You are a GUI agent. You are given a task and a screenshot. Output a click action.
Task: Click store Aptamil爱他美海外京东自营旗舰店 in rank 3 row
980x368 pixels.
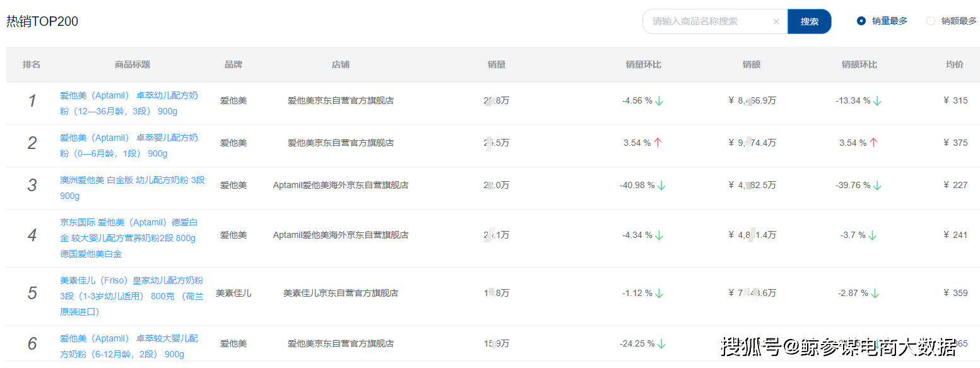pos(341,186)
